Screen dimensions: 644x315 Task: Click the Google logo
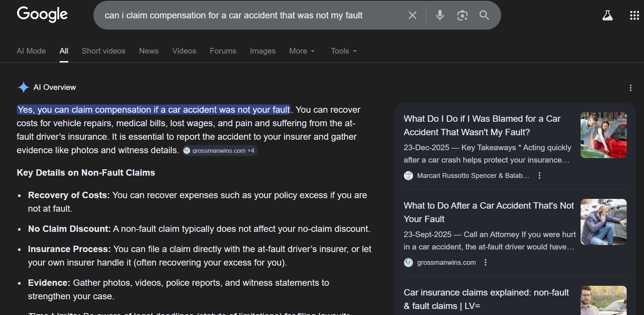click(x=42, y=15)
